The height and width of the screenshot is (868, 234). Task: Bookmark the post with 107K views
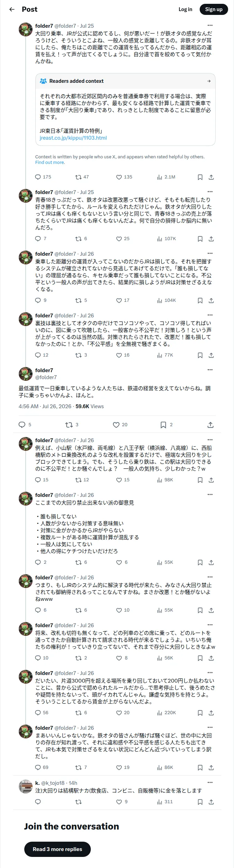coord(200,239)
